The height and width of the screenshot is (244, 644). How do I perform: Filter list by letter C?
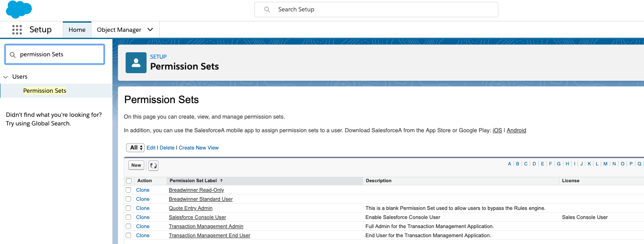click(x=526, y=164)
